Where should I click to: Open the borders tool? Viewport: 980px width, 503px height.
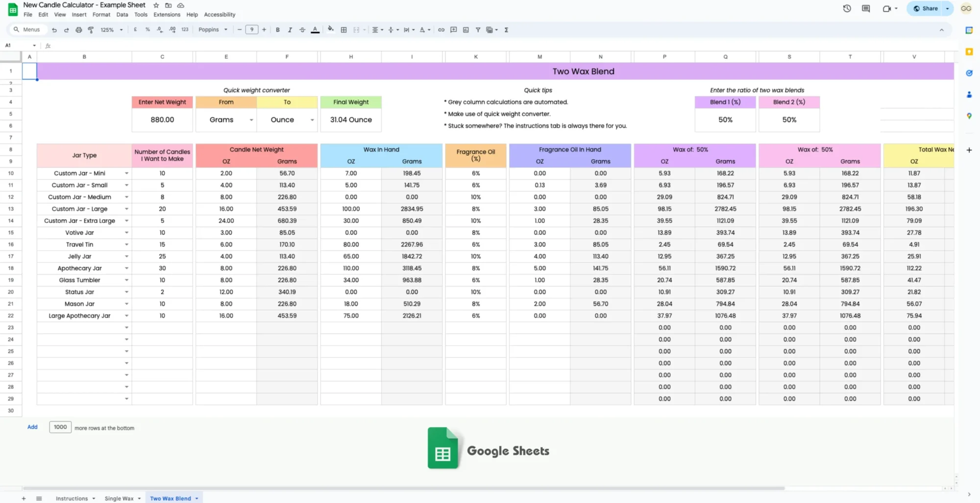[x=344, y=30]
